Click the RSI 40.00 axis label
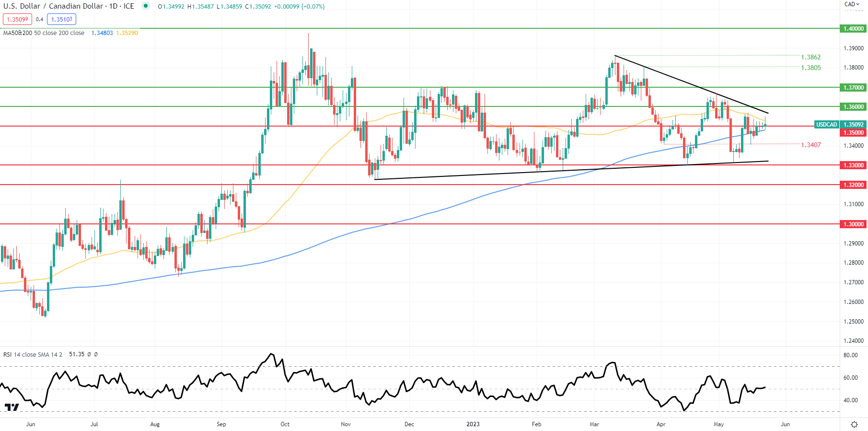Screen dimensions: 868x431 point(851,400)
